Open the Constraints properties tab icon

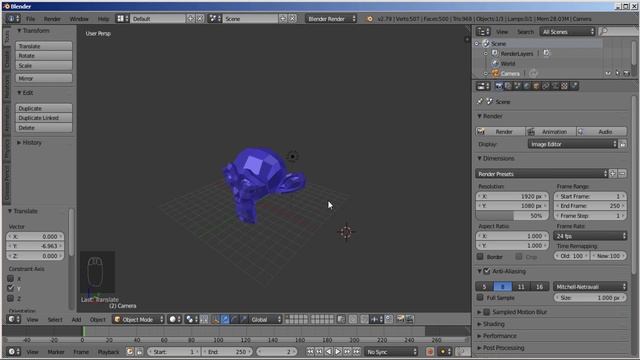point(545,86)
